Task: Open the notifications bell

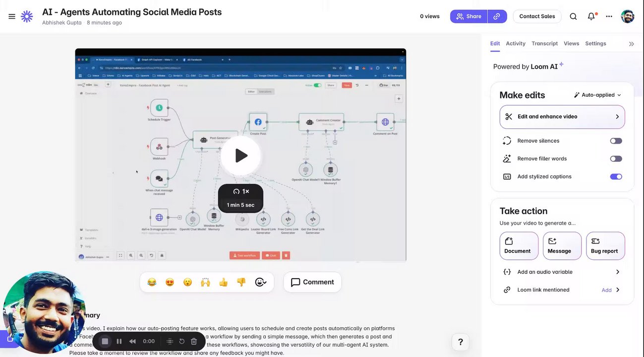Action: tap(591, 16)
